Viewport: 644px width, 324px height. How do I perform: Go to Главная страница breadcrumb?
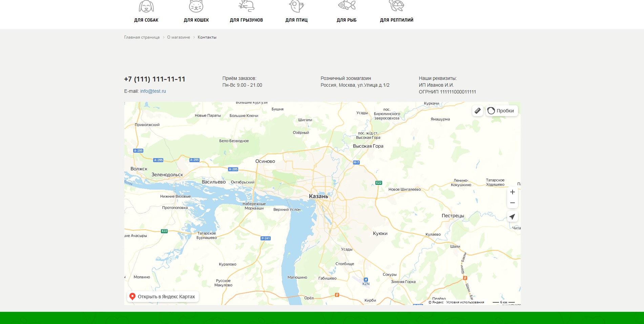click(x=142, y=37)
